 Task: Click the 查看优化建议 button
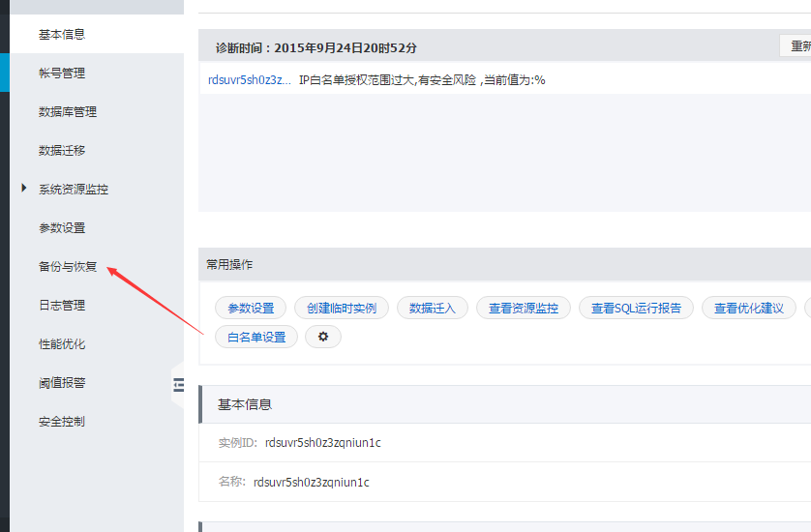[x=748, y=309]
